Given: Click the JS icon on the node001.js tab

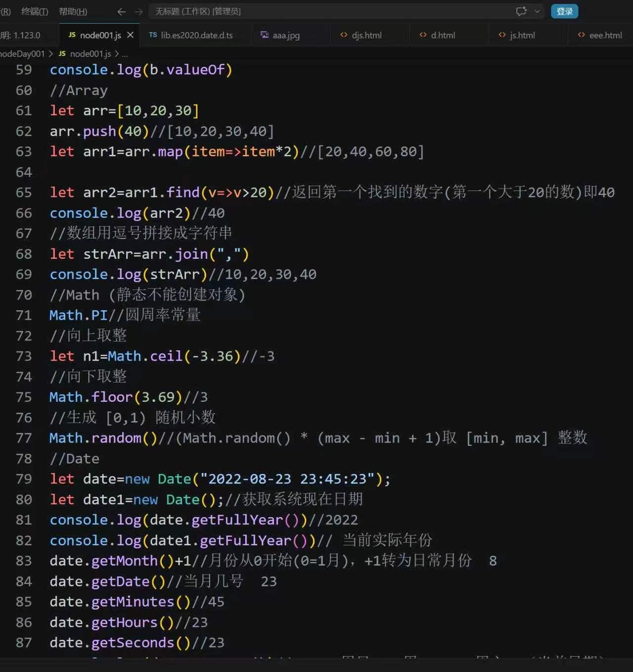Looking at the screenshot, I should click(72, 35).
